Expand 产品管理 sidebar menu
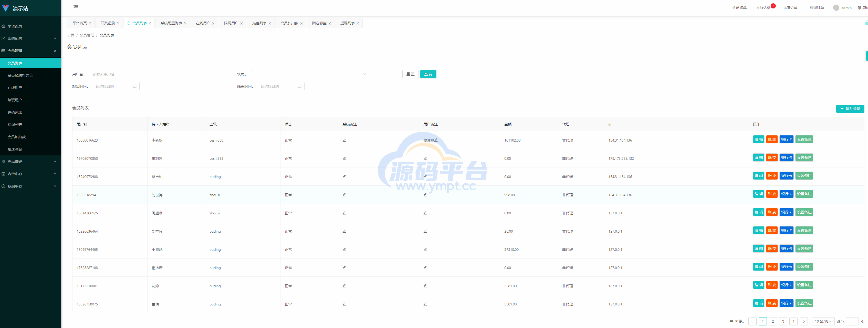The width and height of the screenshot is (868, 328). [x=30, y=162]
